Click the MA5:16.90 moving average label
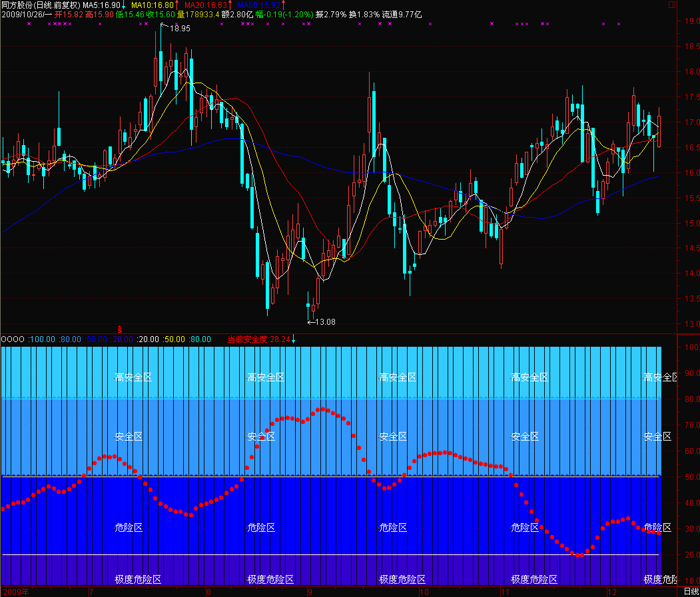The image size is (700, 597). click(x=101, y=5)
